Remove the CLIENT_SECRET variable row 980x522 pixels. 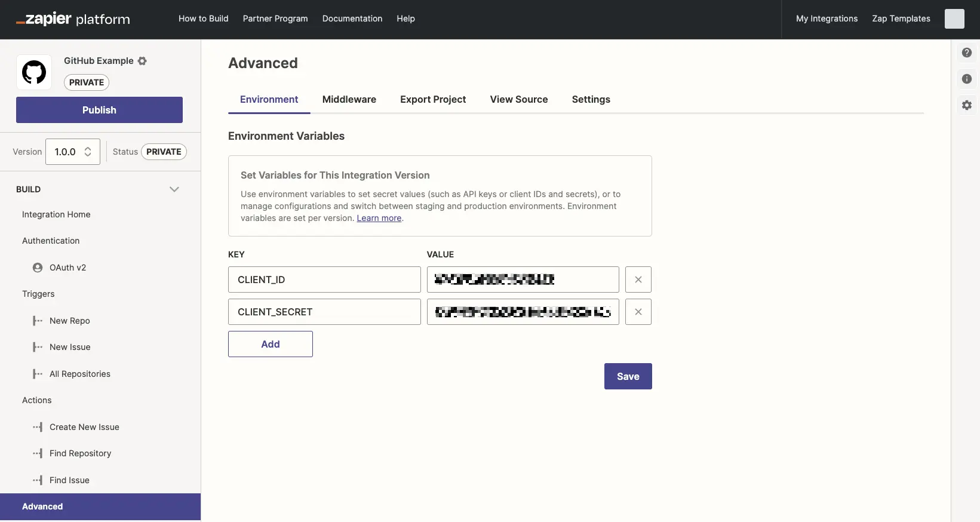coord(638,312)
